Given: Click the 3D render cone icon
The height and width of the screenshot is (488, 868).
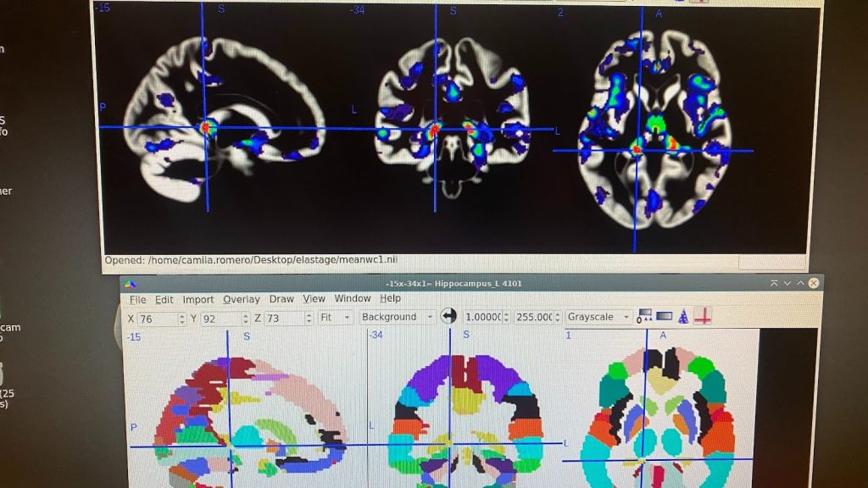Looking at the screenshot, I should point(683,317).
